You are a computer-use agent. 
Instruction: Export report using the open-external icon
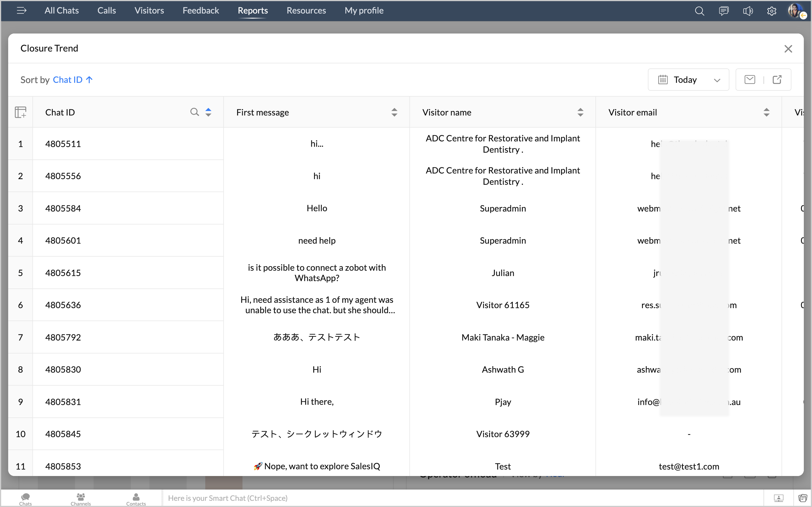click(x=777, y=80)
